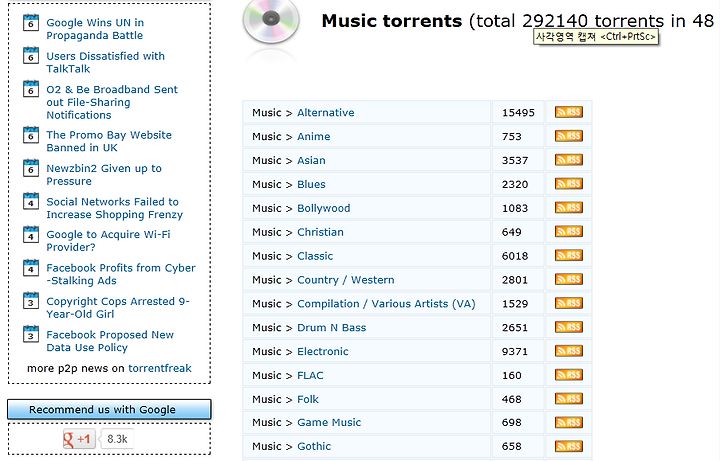Open RSS feed icon for Blues row
Image resolution: width=720 pixels, height=461 pixels.
pos(568,184)
